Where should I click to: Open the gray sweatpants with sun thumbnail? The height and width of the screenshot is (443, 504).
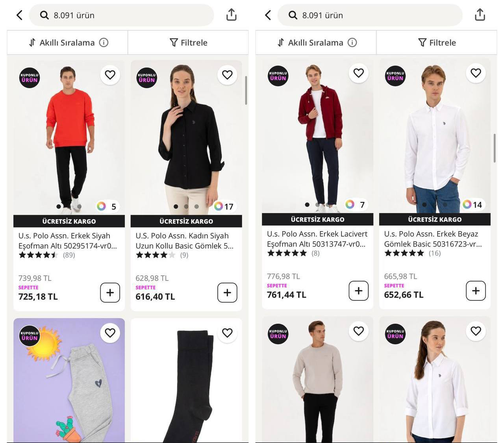coord(69,380)
